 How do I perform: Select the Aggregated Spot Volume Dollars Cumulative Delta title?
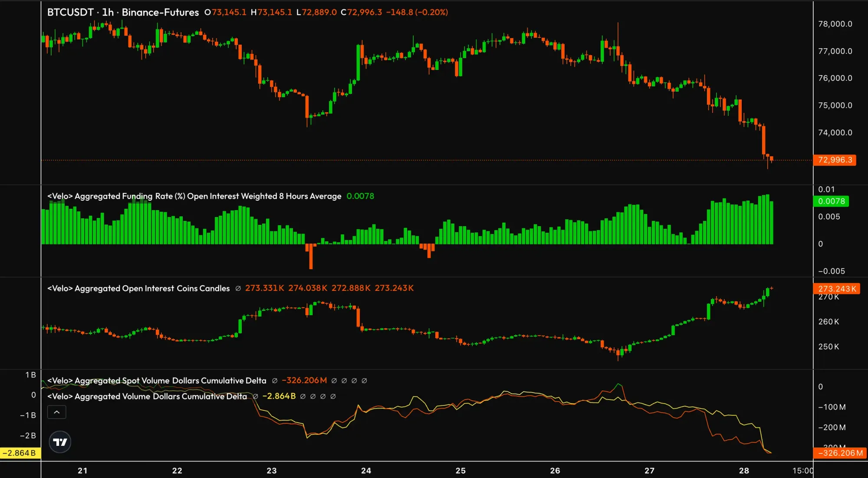(157, 381)
